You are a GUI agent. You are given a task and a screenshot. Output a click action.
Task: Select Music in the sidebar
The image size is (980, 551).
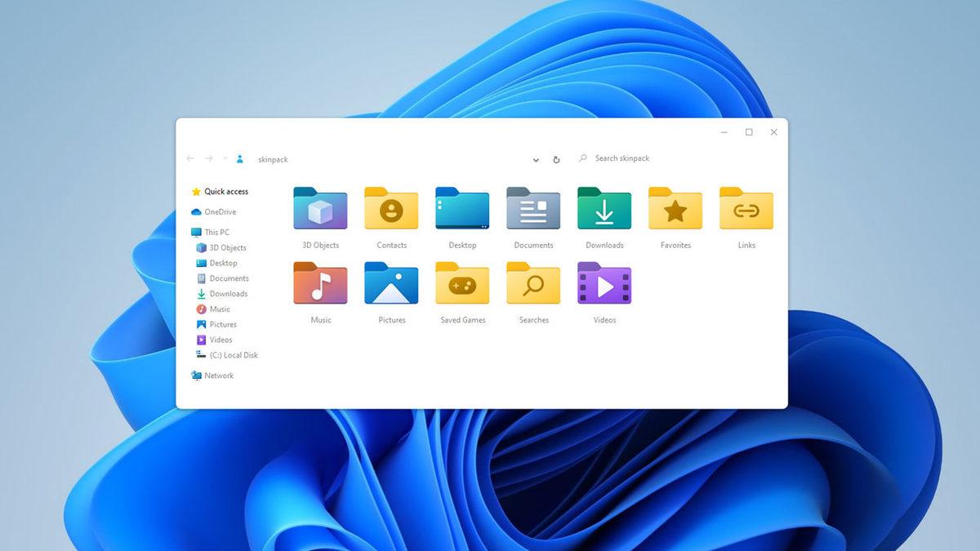click(x=219, y=309)
